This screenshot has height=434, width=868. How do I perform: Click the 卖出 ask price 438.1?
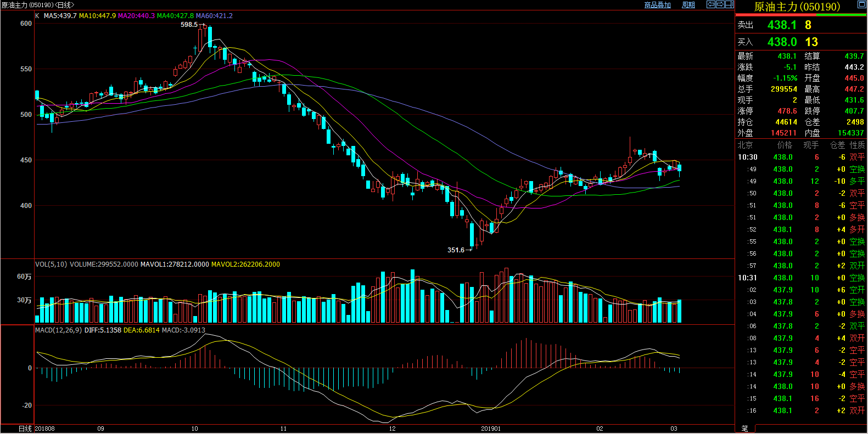(x=782, y=25)
